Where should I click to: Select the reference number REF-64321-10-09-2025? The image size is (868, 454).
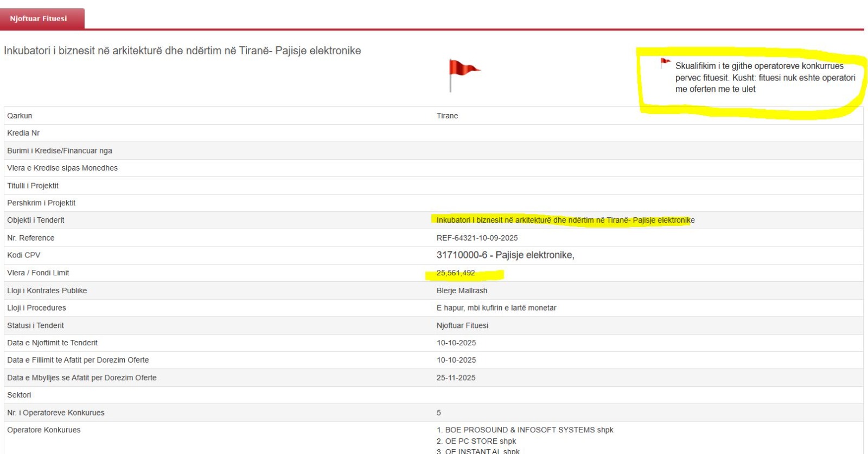tap(477, 238)
